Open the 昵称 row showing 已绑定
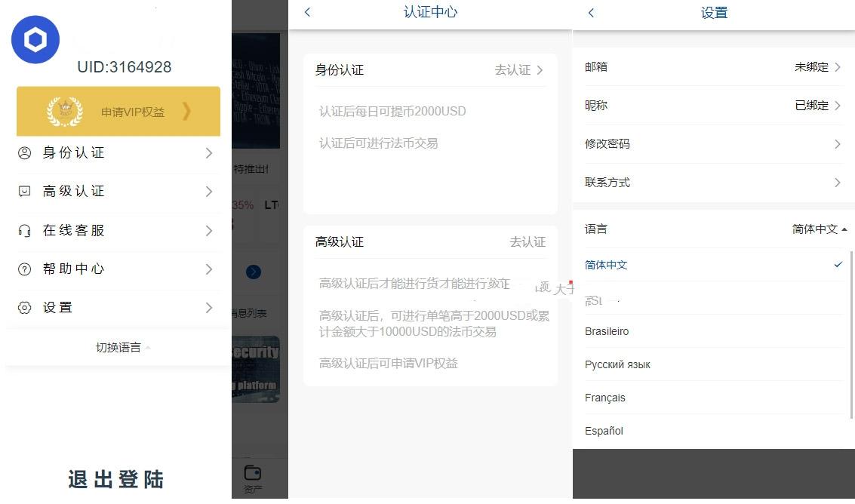This screenshot has height=504, width=855. tap(713, 106)
